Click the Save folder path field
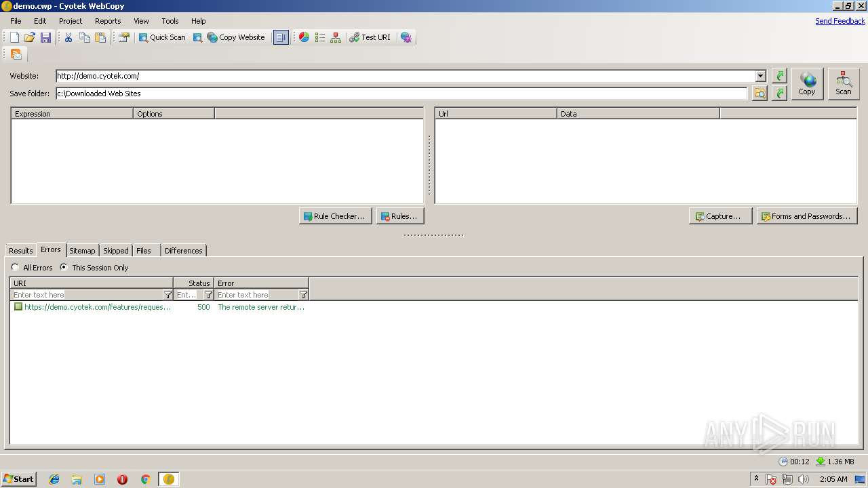 click(401, 93)
